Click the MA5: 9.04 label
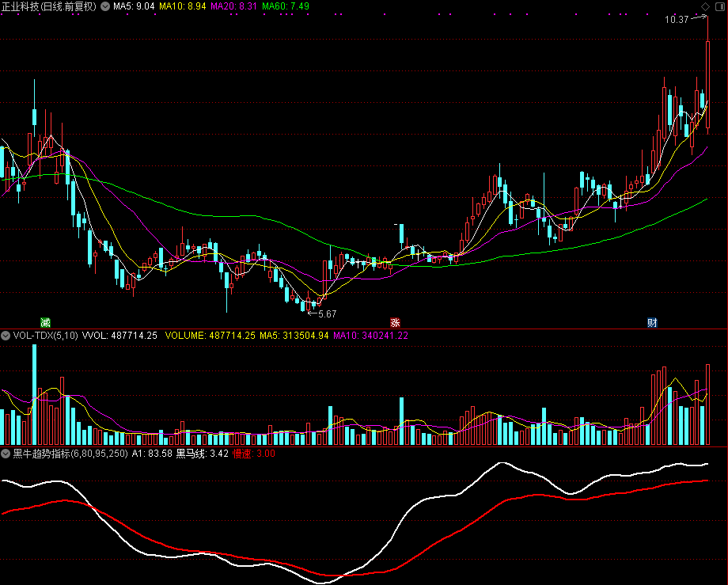Image resolution: width=728 pixels, height=585 pixels. click(134, 6)
